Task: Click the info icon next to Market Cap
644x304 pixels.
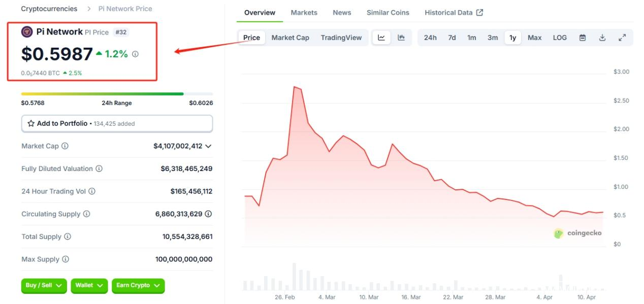Action: point(65,146)
